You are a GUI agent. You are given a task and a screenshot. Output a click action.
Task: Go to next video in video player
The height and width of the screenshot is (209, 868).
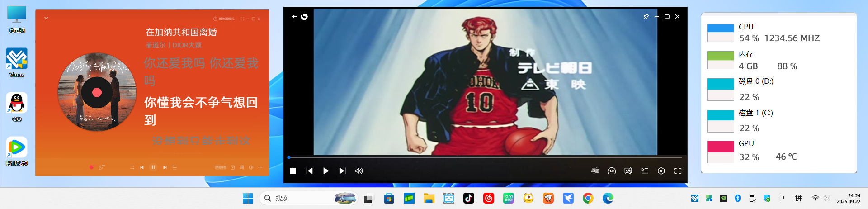pyautogui.click(x=342, y=171)
